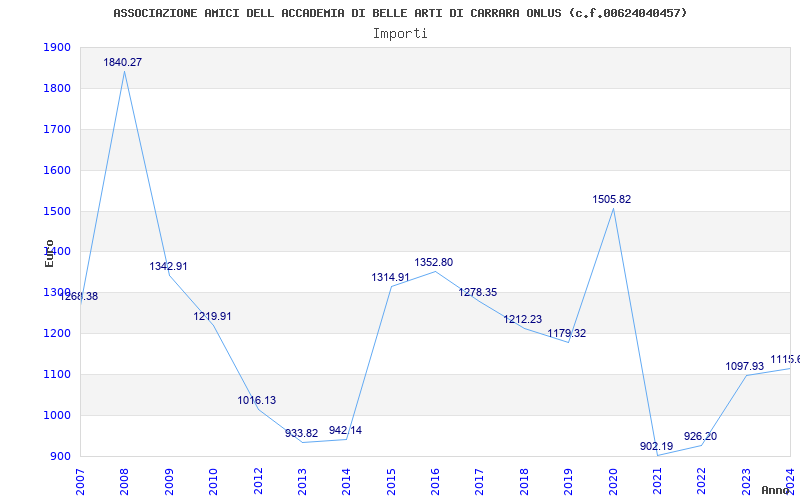Select the 2019 year on the axis
Screen dimensions: 800x500
coord(568,482)
